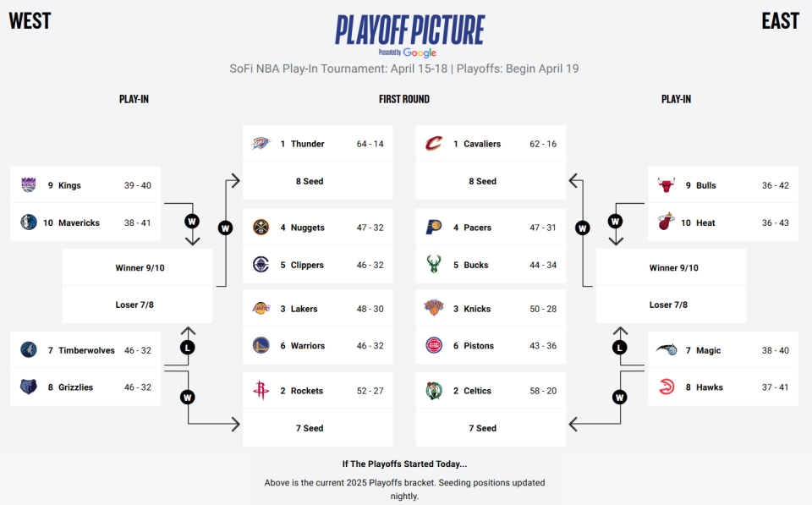Click the Kings team logo

click(x=29, y=185)
